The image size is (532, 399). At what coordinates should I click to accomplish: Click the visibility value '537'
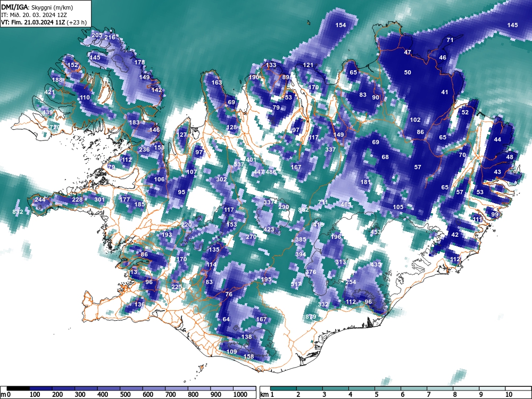[239, 164]
